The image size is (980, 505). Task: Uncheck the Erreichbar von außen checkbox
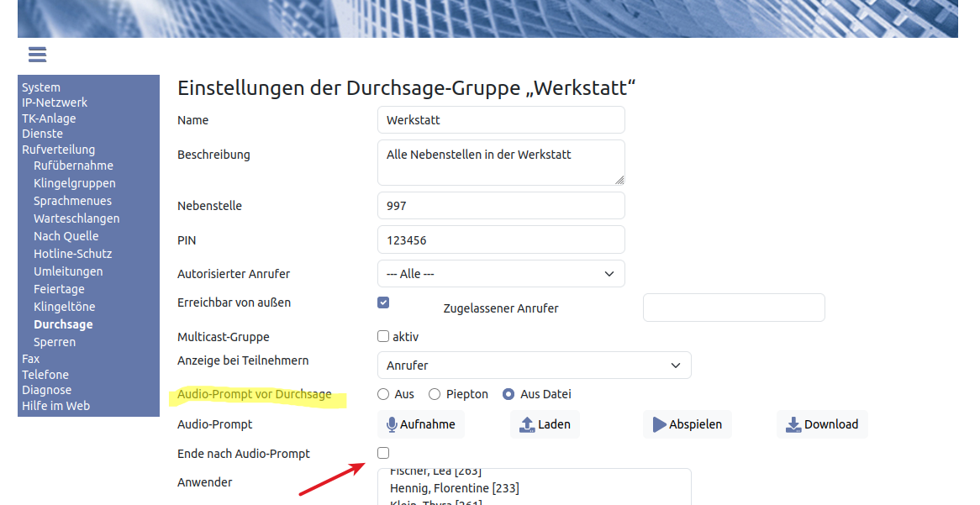[383, 302]
